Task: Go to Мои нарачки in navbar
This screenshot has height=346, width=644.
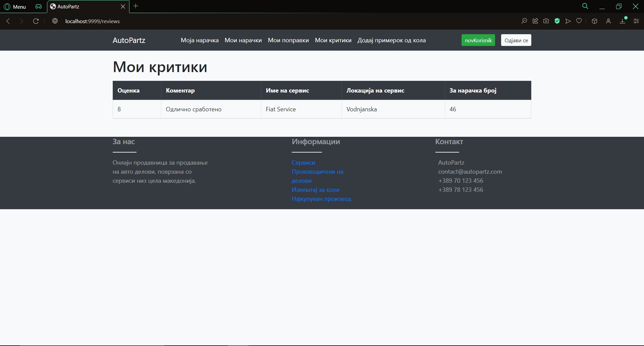Action: point(243,40)
